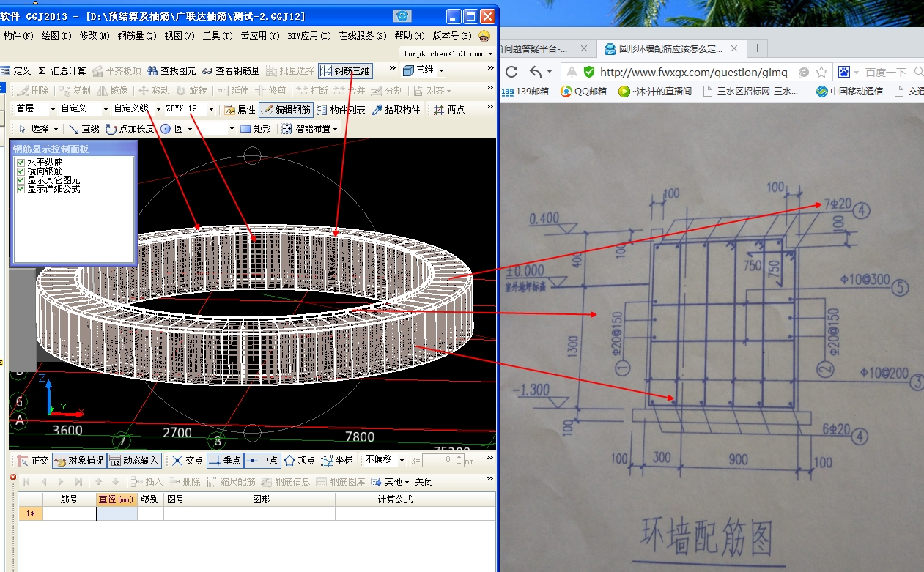Open QQ邮箱 bookmark
Screen dimensions: 924x572
[584, 92]
